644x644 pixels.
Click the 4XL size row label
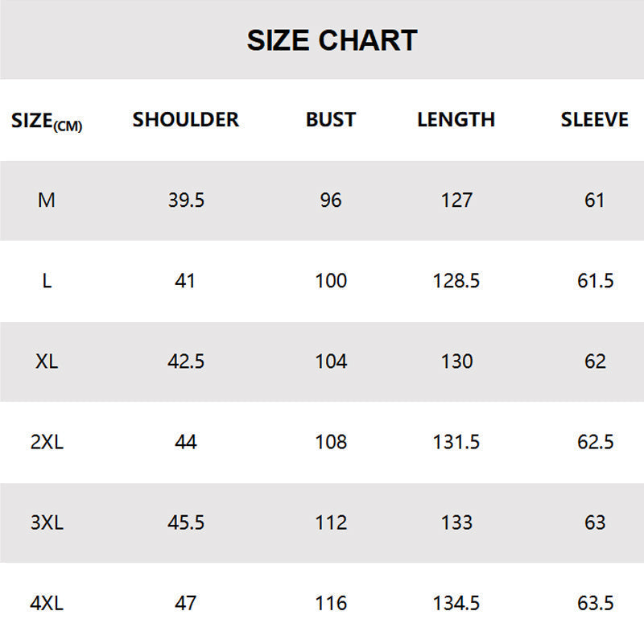pos(47,603)
